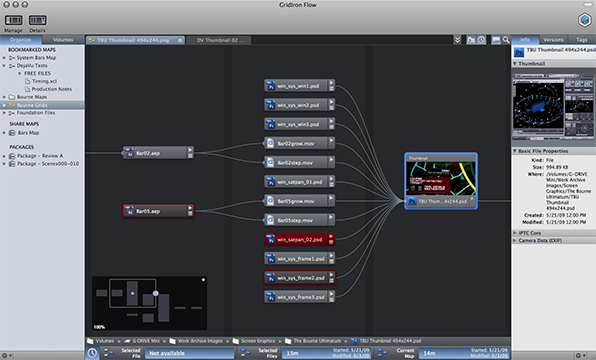The image size is (596, 360).
Task: Close the TBU Thumbnail 494x244.png tab
Action: pos(180,40)
